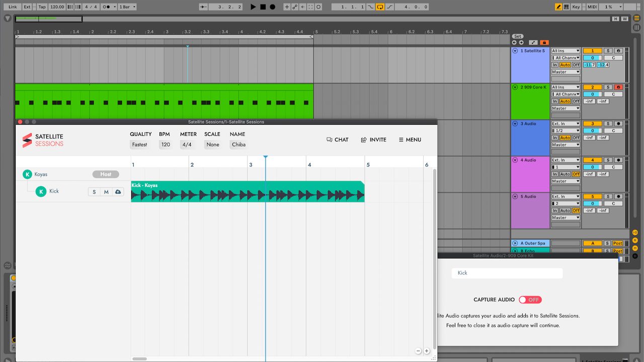
Task: Set 5 Audio monitoring to Auto
Action: 565,210
